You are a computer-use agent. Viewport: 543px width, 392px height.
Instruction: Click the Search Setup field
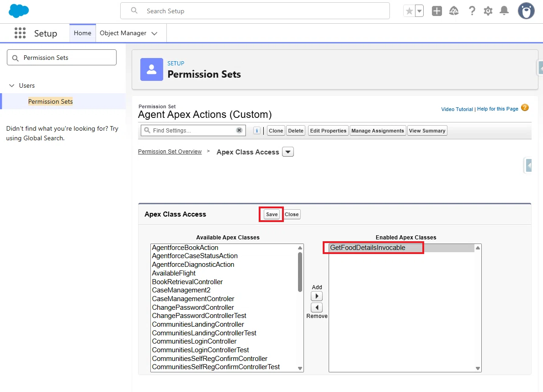(x=255, y=11)
